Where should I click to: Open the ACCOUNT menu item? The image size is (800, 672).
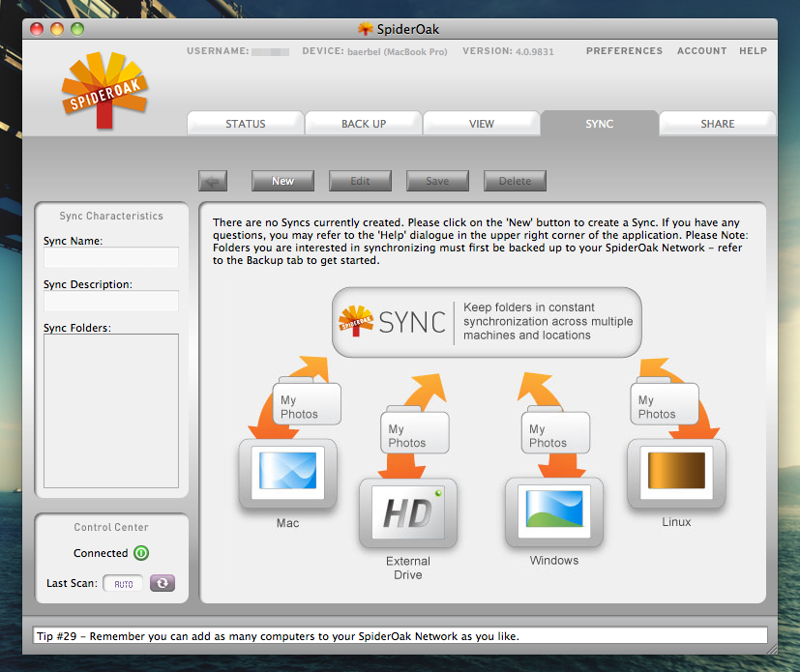[x=701, y=51]
